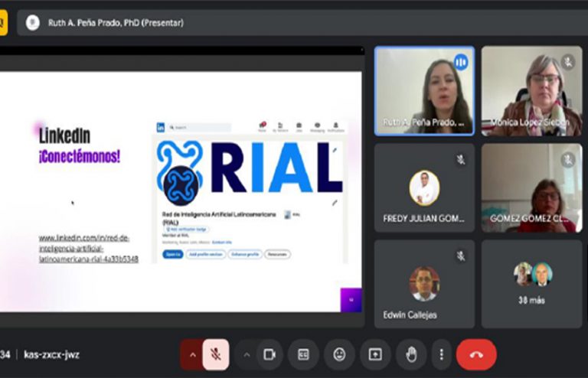Raise your hand in the meeting
Screen dimensions: 588x378
(x=410, y=354)
